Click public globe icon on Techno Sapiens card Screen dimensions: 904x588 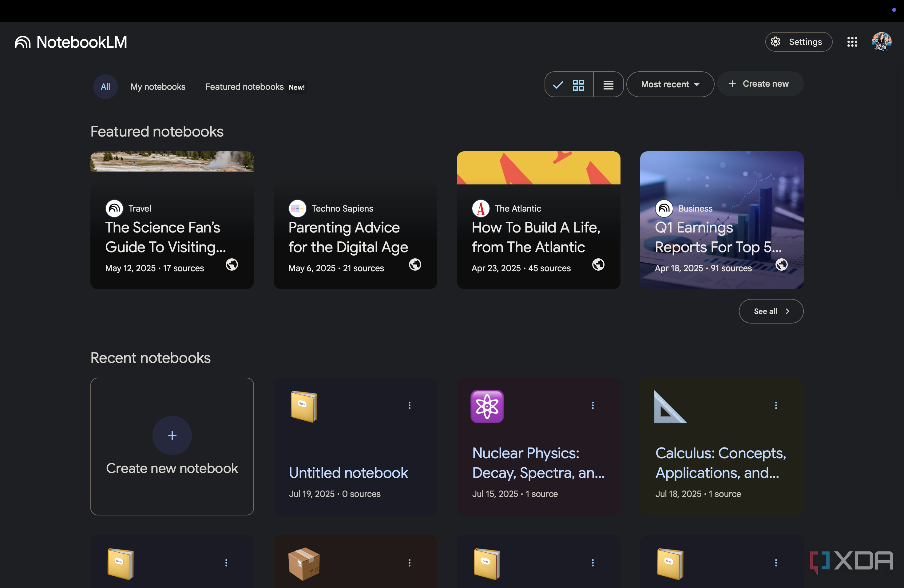(x=415, y=264)
